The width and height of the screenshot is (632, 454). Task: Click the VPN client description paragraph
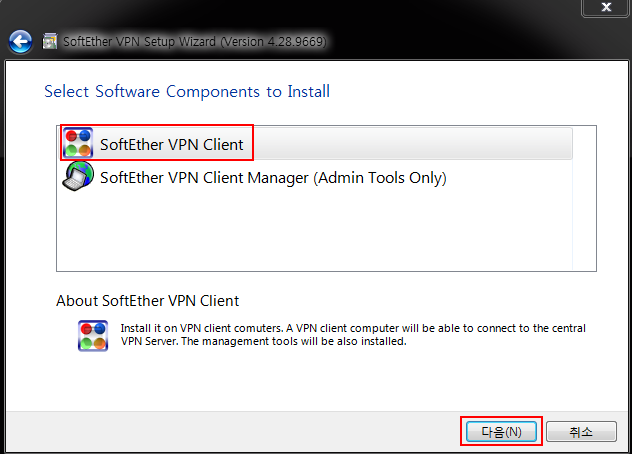pos(353,335)
